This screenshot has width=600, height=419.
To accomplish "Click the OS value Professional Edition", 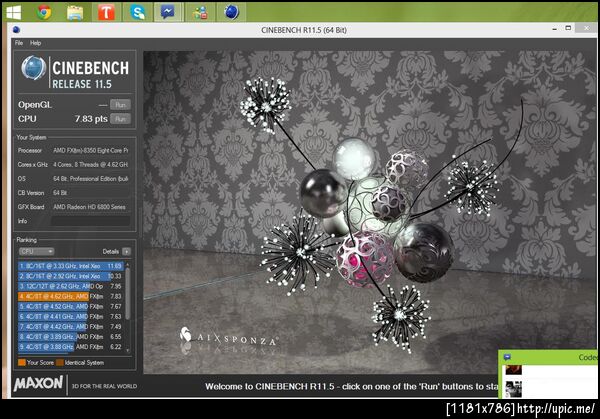I will coord(91,179).
